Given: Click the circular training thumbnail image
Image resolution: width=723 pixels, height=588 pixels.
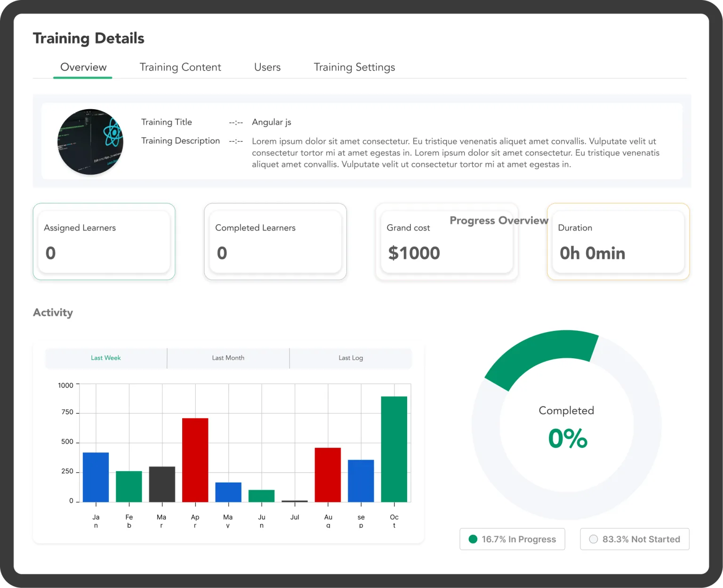Looking at the screenshot, I should (x=90, y=142).
